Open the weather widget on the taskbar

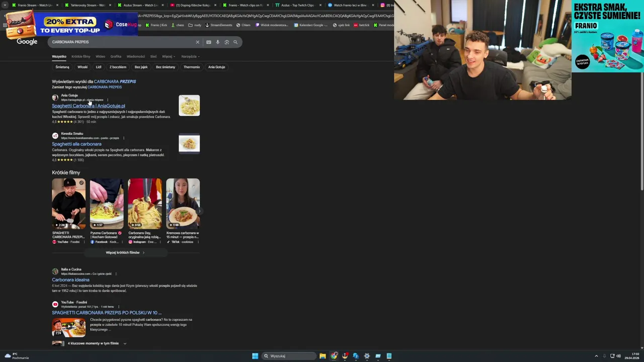17,356
